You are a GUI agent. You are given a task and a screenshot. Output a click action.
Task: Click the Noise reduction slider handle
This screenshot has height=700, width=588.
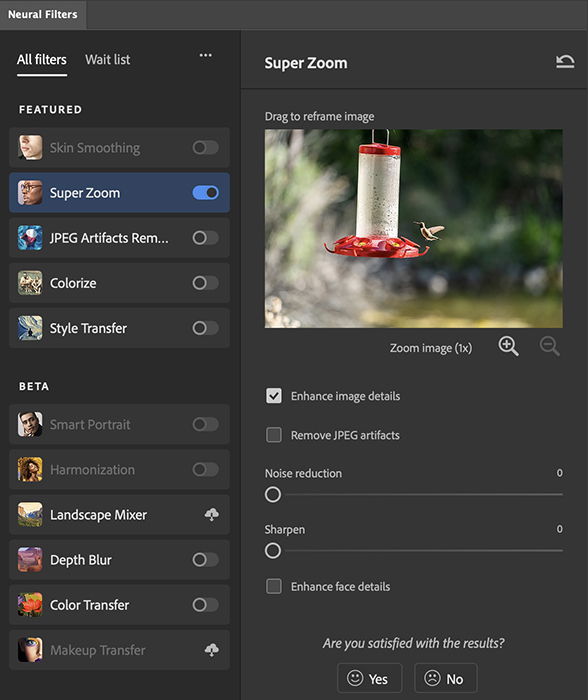point(273,495)
